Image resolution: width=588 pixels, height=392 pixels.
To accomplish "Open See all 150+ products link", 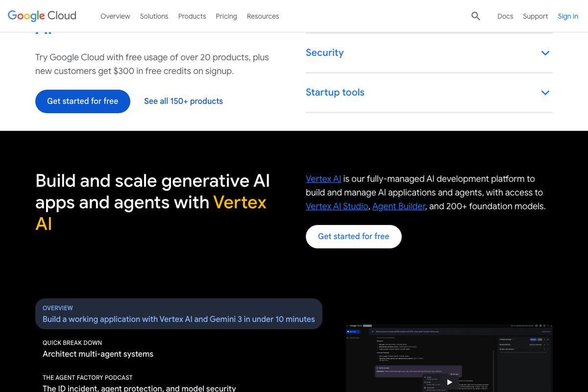I will click(x=183, y=101).
